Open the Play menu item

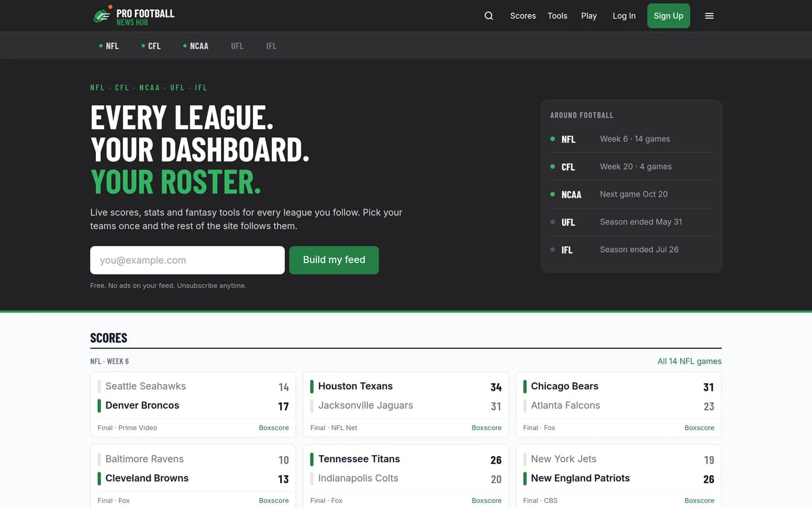tap(589, 16)
